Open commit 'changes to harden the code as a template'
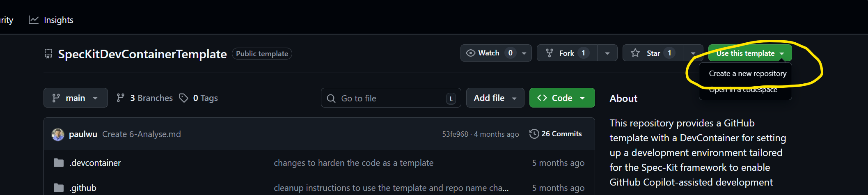 click(354, 163)
